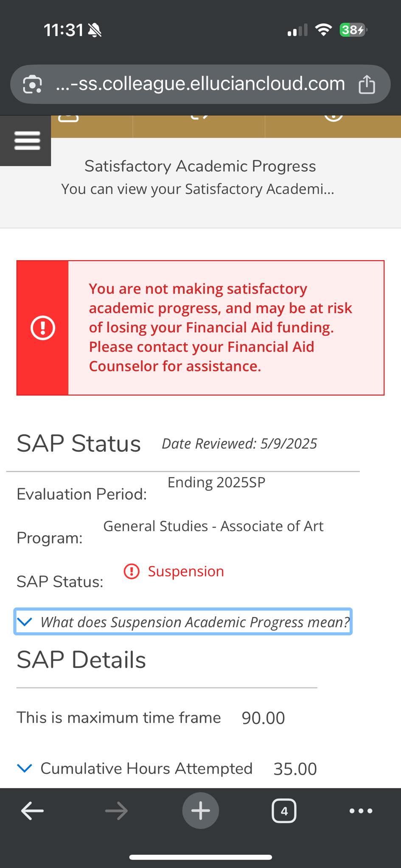Tap the browser forward arrow
The width and height of the screenshot is (401, 868).
tap(116, 811)
